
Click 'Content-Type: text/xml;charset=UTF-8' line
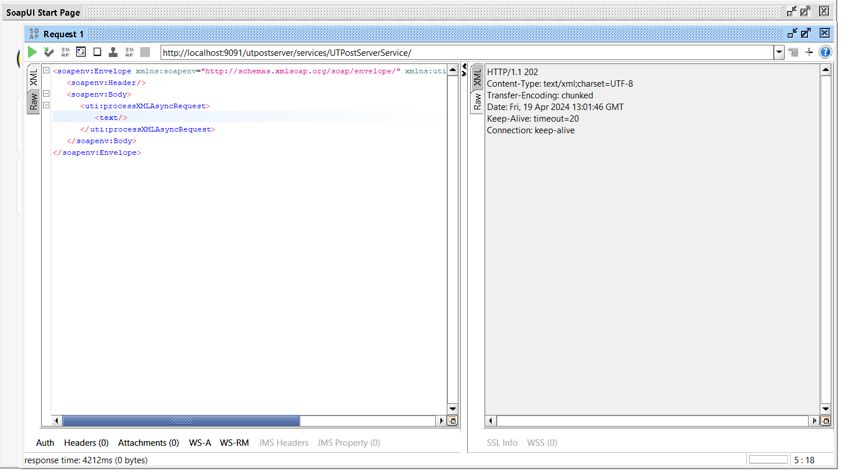[560, 84]
